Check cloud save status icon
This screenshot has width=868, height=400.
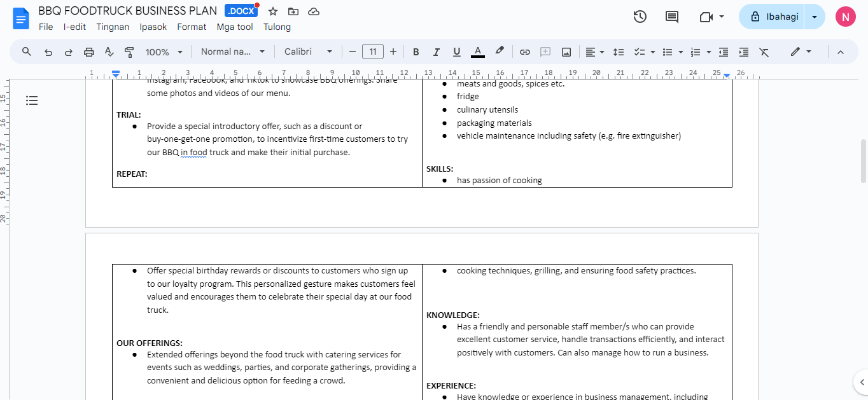pyautogui.click(x=313, y=11)
